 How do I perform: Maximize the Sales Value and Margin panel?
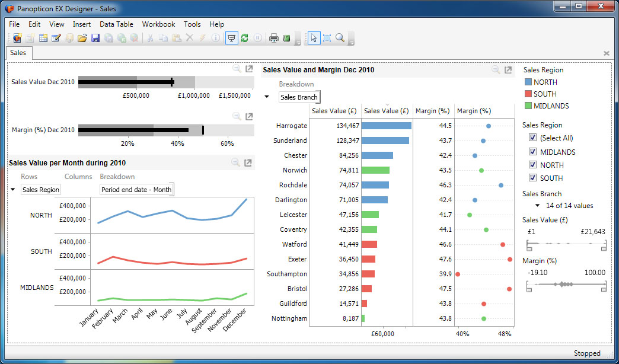point(508,70)
